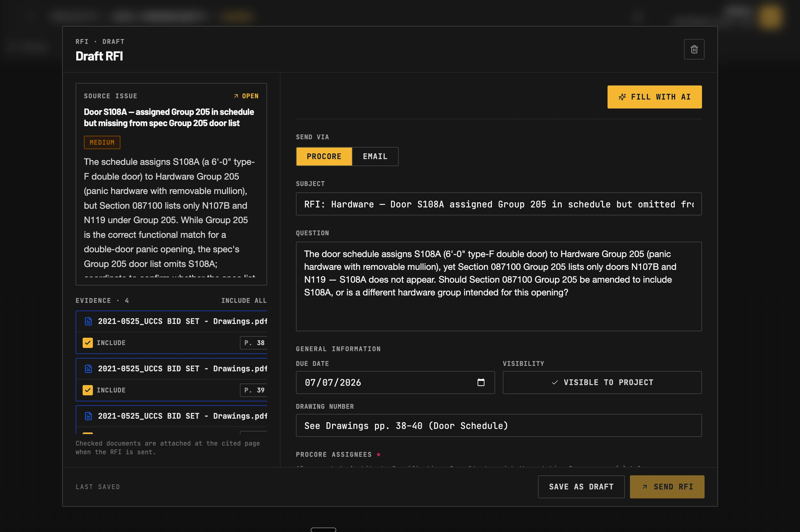Open the Drawings.pdf entry below the P. 39 card
800x532 pixels.
(182, 416)
